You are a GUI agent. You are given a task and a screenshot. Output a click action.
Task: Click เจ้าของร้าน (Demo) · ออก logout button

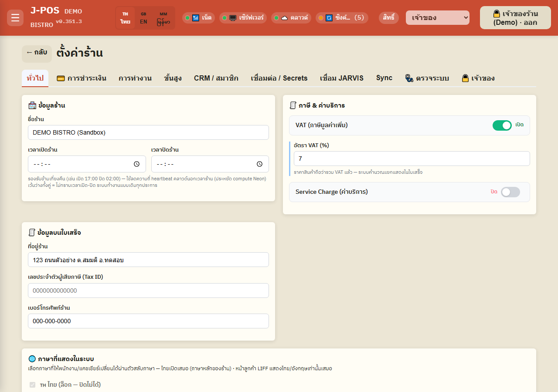pos(515,18)
